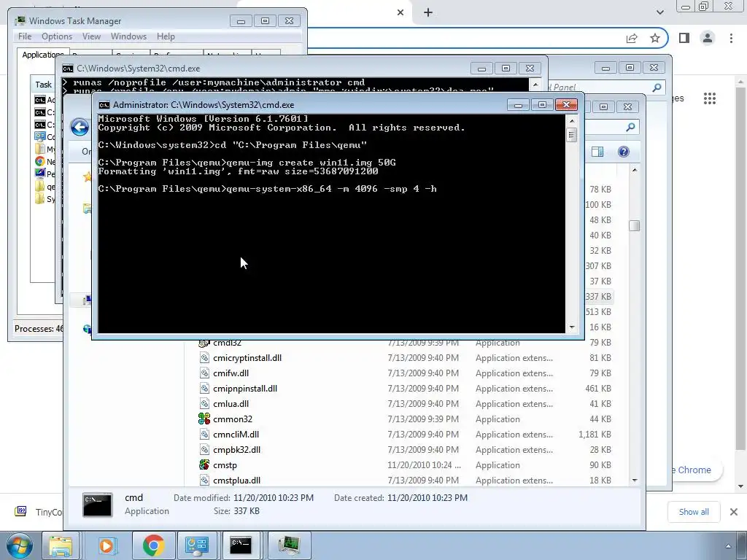Click the 1,181 KB size cell
Viewport: 747px width, 560px height.
(595, 435)
